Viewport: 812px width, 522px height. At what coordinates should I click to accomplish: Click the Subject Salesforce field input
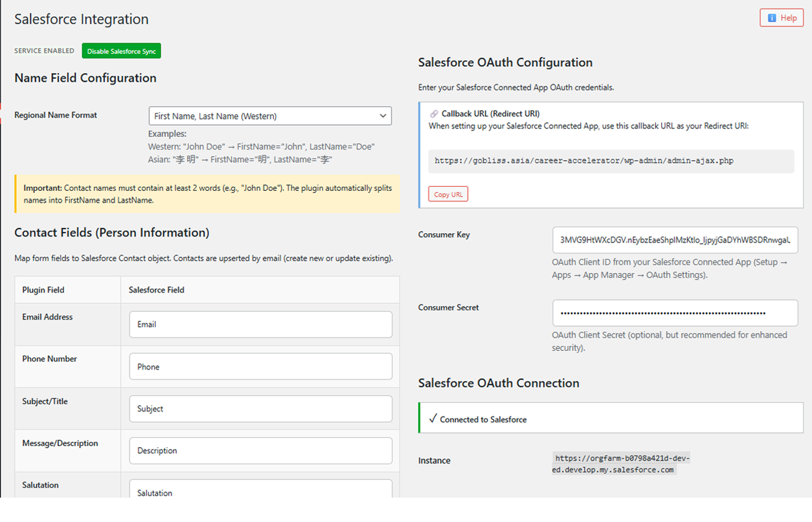click(260, 409)
